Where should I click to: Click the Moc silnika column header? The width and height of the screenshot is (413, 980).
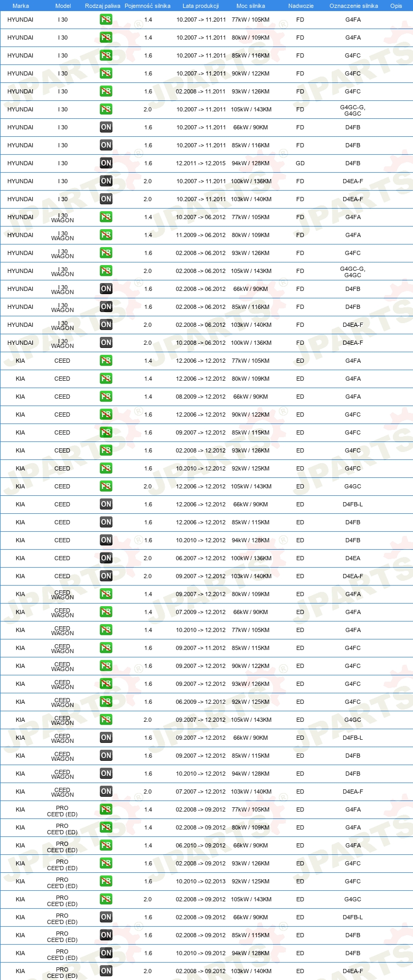coord(251,6)
